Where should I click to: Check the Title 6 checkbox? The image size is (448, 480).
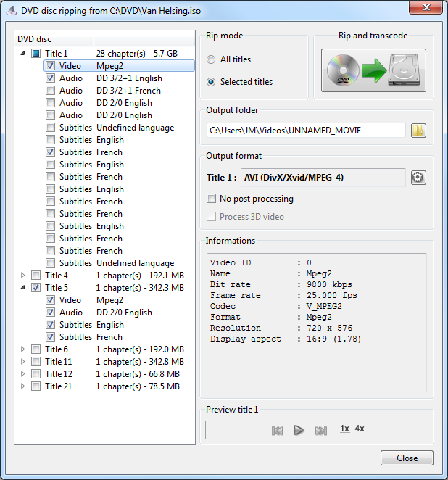click(36, 349)
